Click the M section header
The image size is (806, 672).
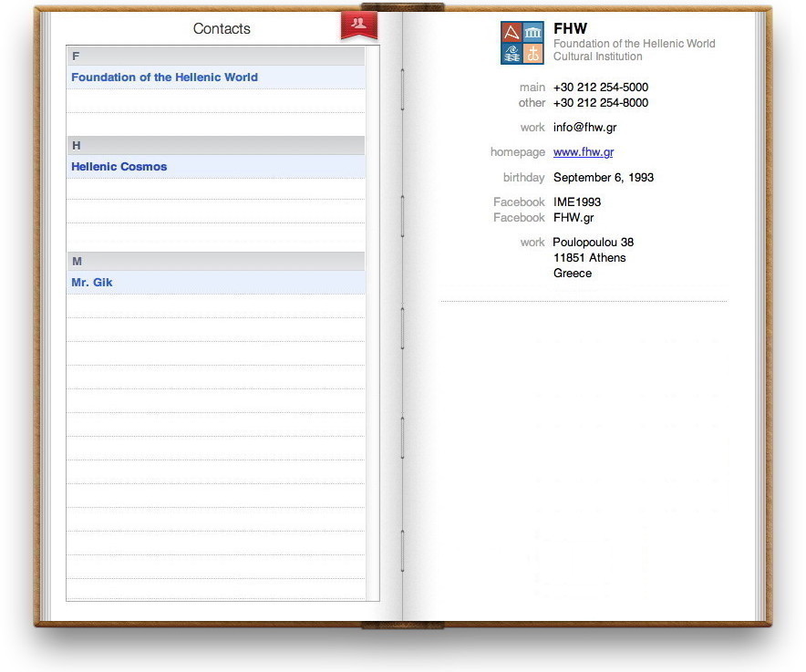[x=216, y=261]
